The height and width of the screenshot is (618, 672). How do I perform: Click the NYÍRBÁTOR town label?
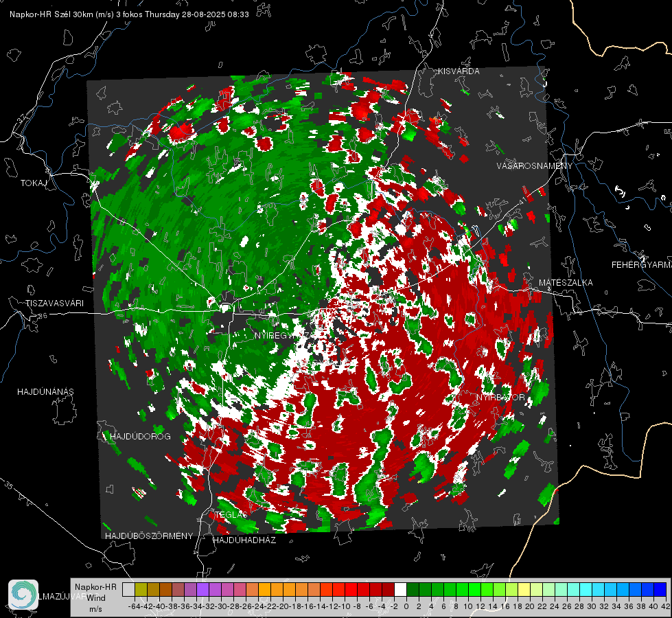500,398
